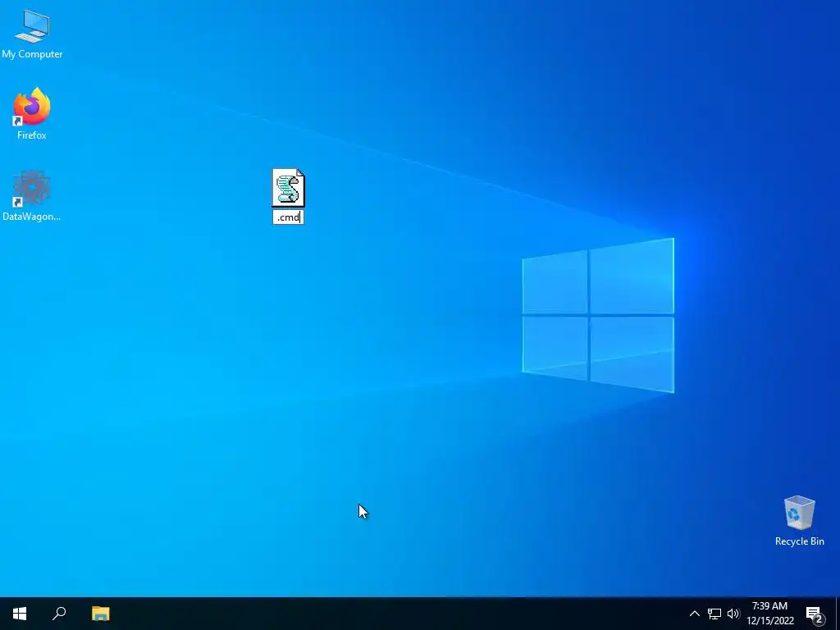Click the Show Desktop strip at taskbar end
Viewport: 840px width, 630px height.
coord(838,614)
